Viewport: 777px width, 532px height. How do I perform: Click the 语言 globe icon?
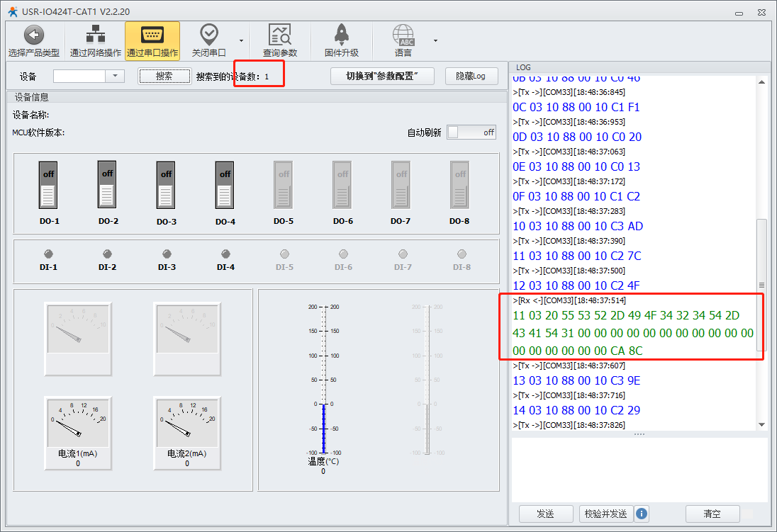coord(403,35)
